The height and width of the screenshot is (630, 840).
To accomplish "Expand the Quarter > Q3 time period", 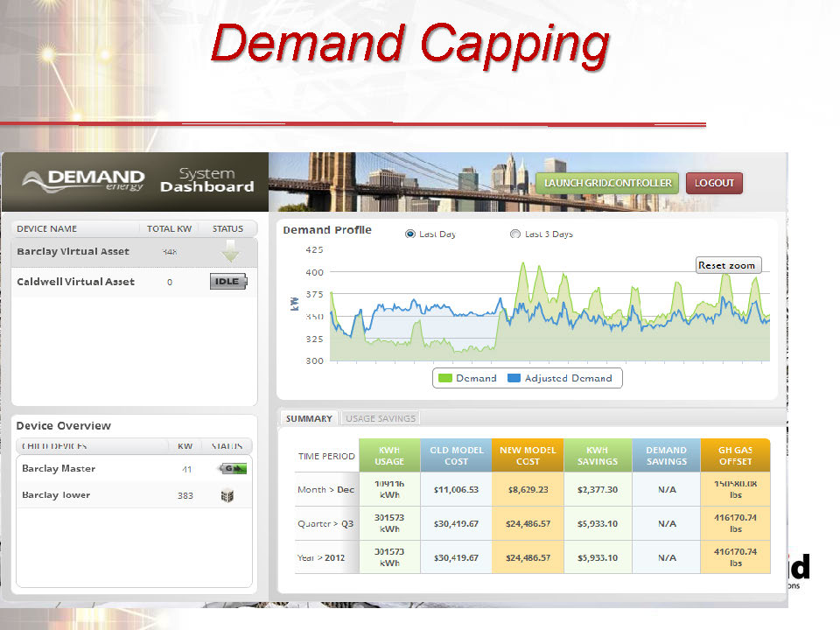I will [x=325, y=523].
